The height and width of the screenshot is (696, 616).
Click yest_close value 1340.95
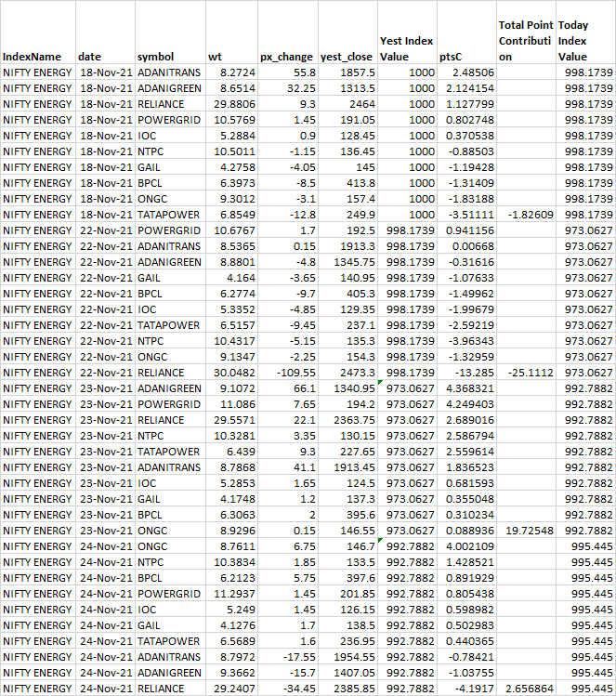355,388
